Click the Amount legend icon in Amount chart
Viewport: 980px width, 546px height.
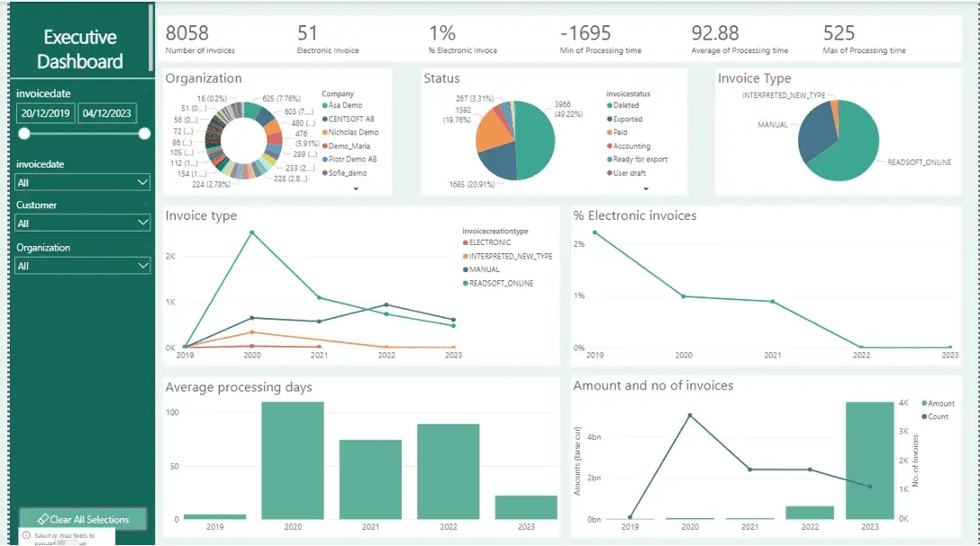pyautogui.click(x=924, y=403)
